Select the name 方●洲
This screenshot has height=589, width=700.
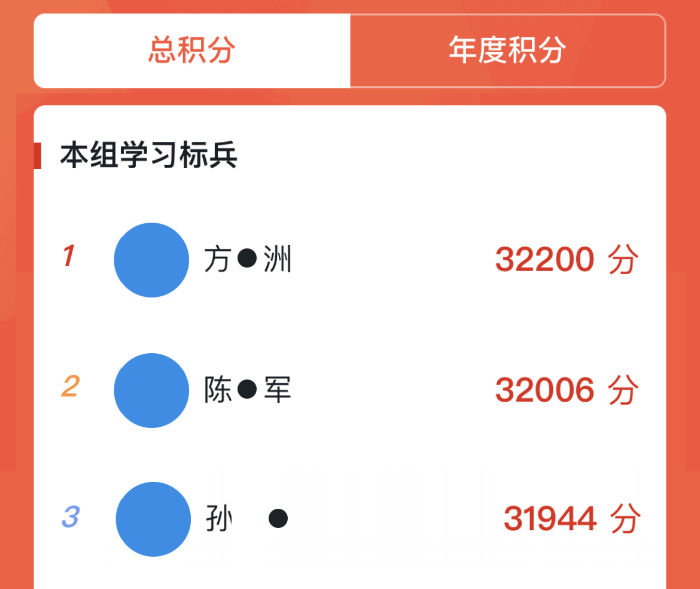(248, 260)
